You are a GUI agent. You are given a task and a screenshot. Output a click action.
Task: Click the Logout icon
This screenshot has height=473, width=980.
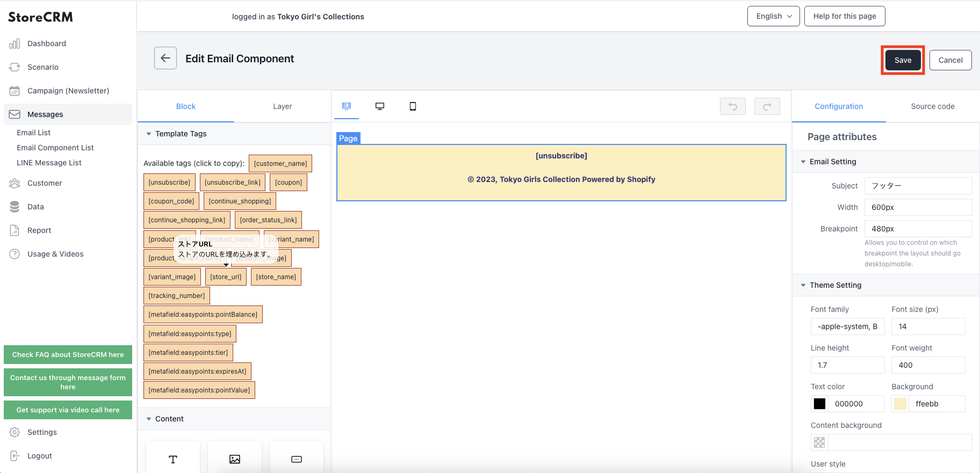(15, 456)
